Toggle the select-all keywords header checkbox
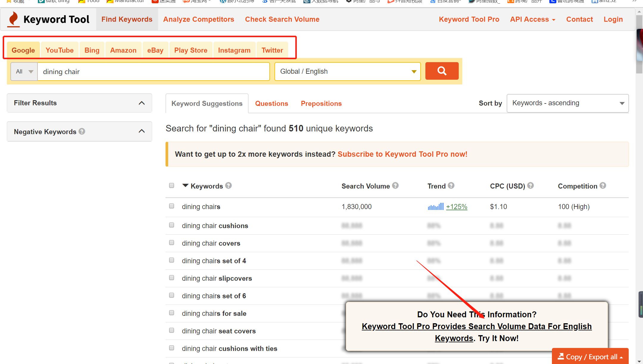Image resolution: width=643 pixels, height=364 pixels. pyautogui.click(x=171, y=186)
